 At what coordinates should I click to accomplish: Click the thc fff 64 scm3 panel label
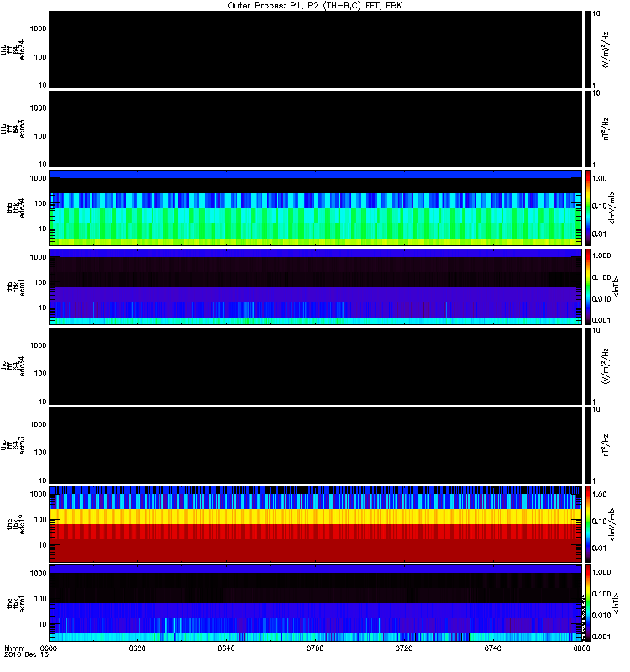13,445
